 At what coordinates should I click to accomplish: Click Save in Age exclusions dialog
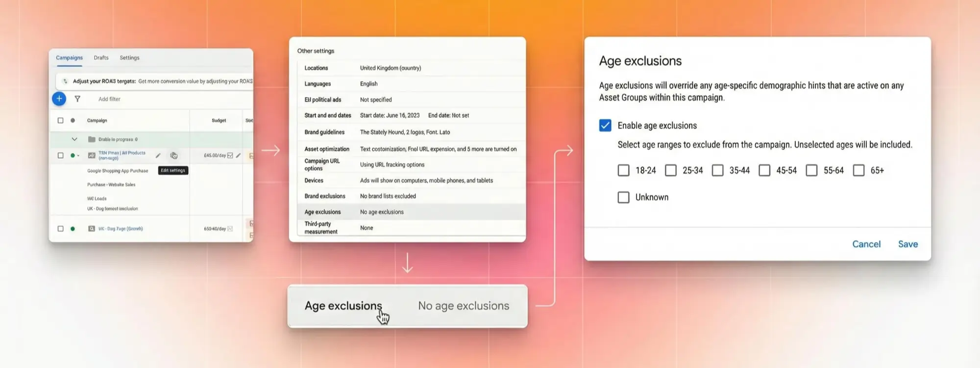click(907, 244)
